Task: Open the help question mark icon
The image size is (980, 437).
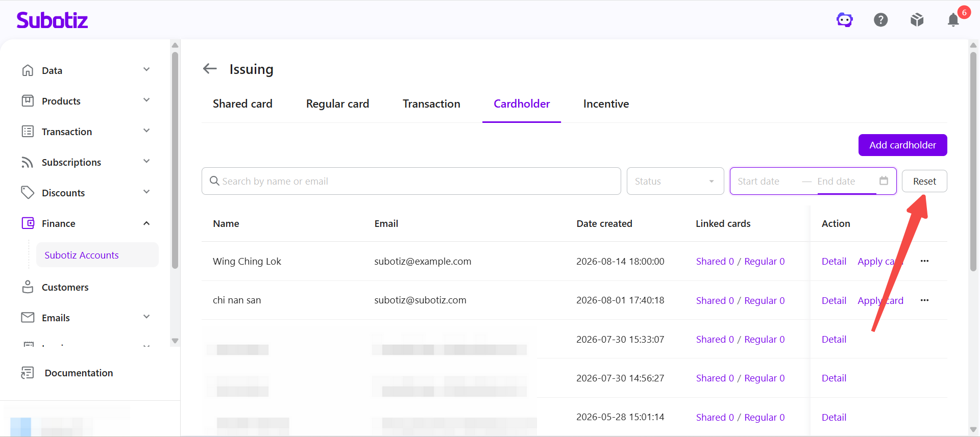Action: pos(881,20)
